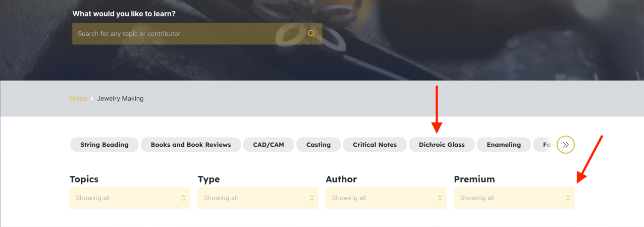
Task: Select the String Beading category
Action: click(x=104, y=145)
